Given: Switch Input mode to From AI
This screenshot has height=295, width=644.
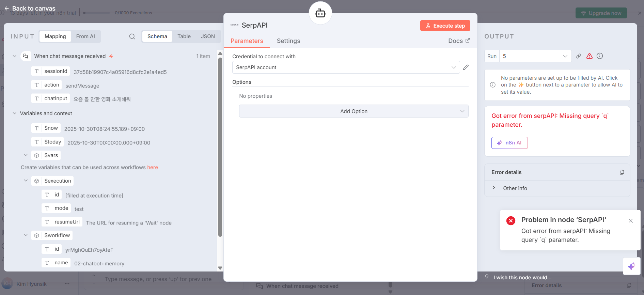Looking at the screenshot, I should click(85, 36).
